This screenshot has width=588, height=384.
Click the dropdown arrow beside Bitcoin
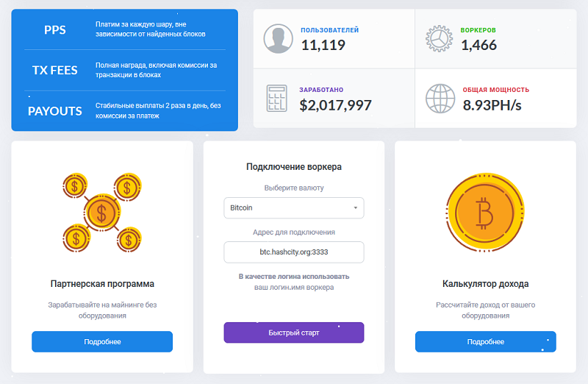356,208
